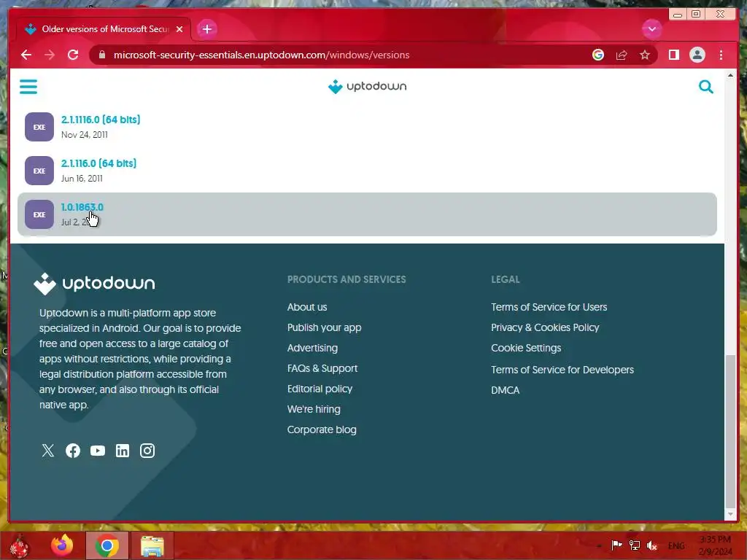Launch Firefox from the taskbar
Viewport: 747px width, 560px height.
pos(62,545)
